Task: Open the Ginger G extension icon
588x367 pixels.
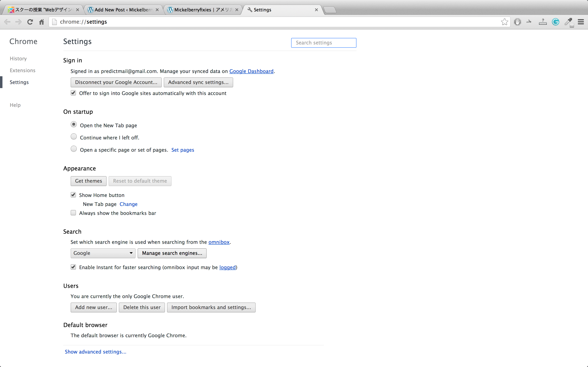Action: coord(556,22)
